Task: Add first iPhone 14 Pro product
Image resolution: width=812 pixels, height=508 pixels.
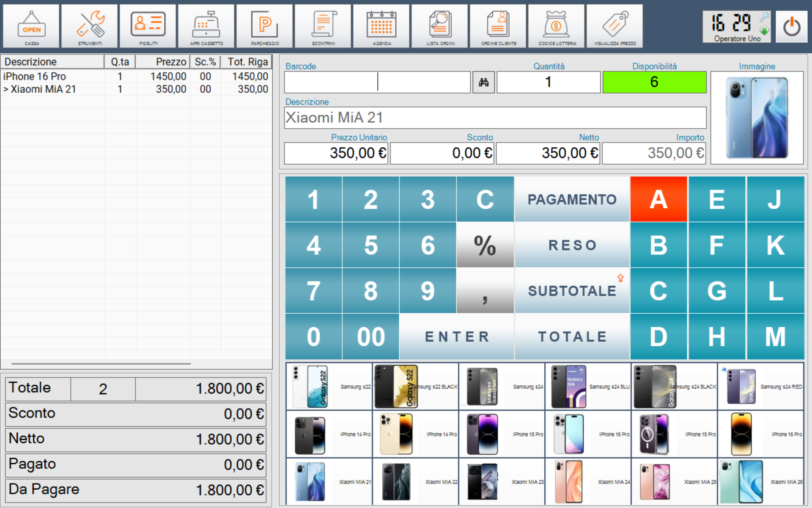Action: 329,434
